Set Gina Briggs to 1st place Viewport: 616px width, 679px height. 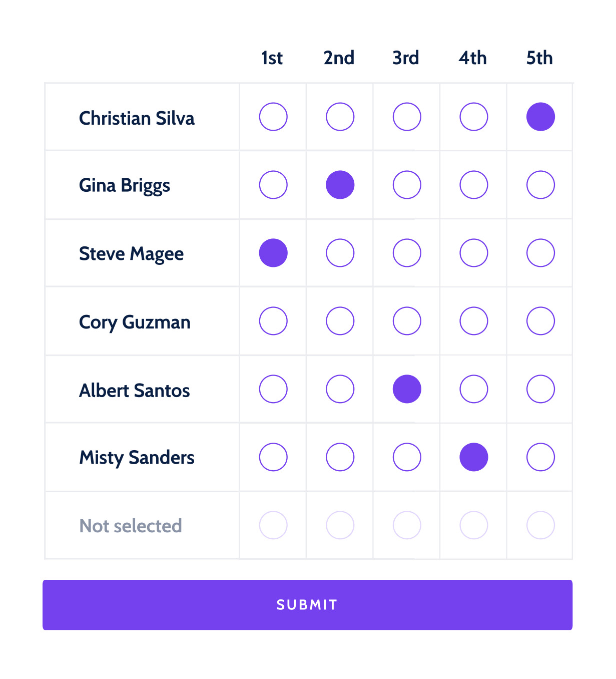tap(273, 185)
